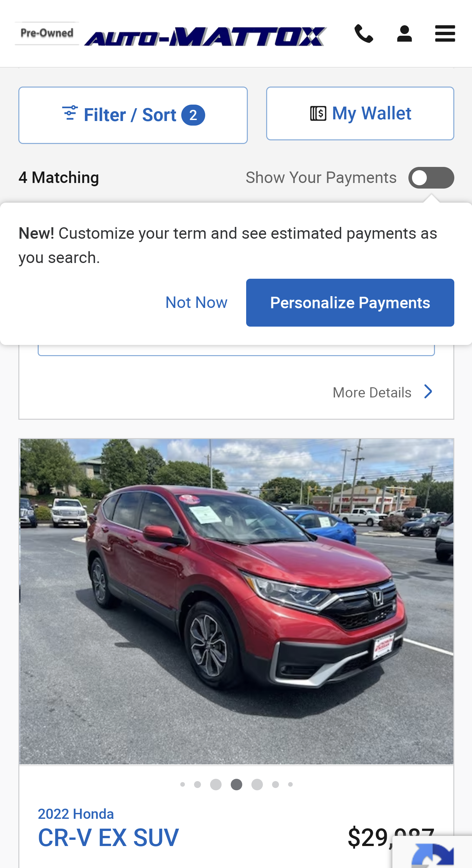Open the user account icon

[404, 34]
